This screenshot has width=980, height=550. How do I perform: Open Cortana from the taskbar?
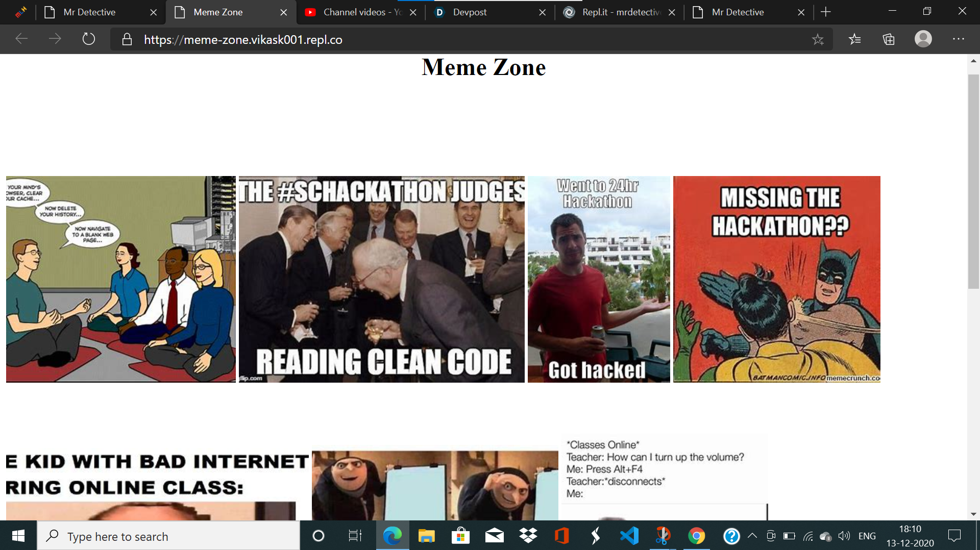point(318,536)
